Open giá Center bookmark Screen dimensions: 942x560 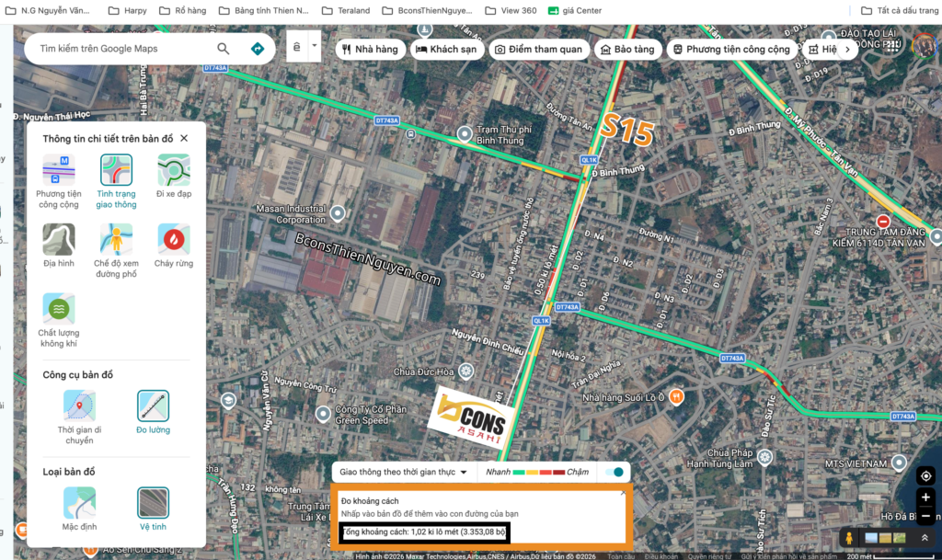pos(575,10)
